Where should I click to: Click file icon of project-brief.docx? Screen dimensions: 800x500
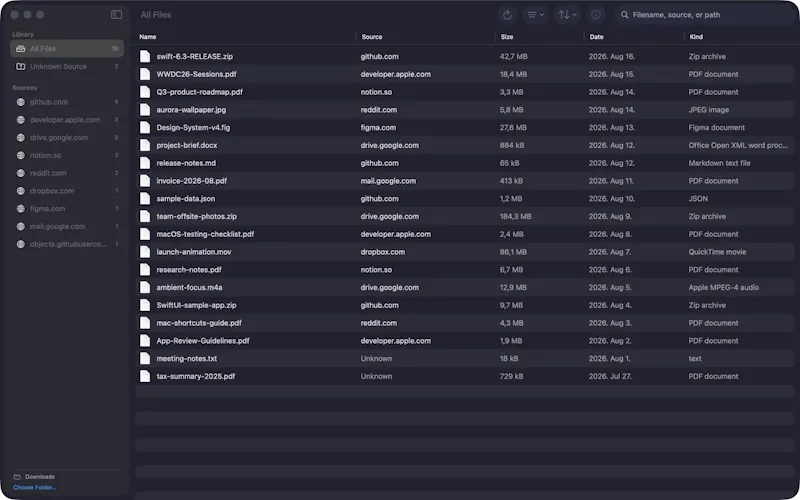tap(145, 145)
